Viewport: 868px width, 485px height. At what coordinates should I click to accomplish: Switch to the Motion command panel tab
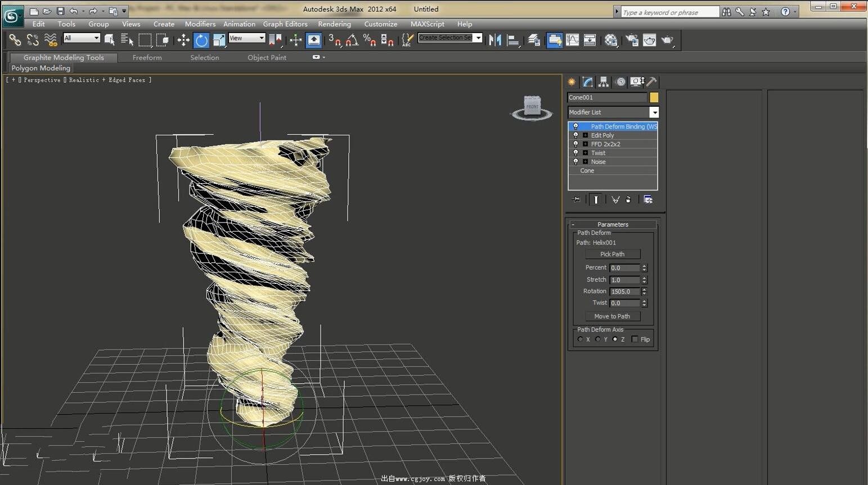click(x=620, y=82)
